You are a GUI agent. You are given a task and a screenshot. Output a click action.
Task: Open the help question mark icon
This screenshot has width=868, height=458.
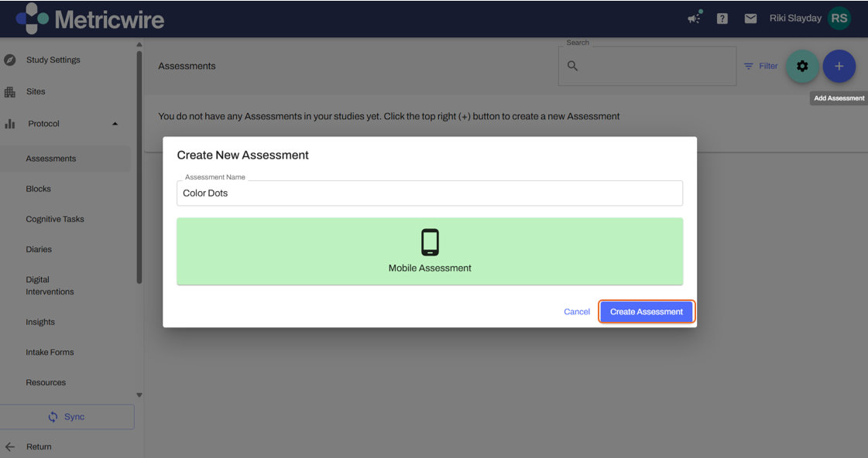722,19
